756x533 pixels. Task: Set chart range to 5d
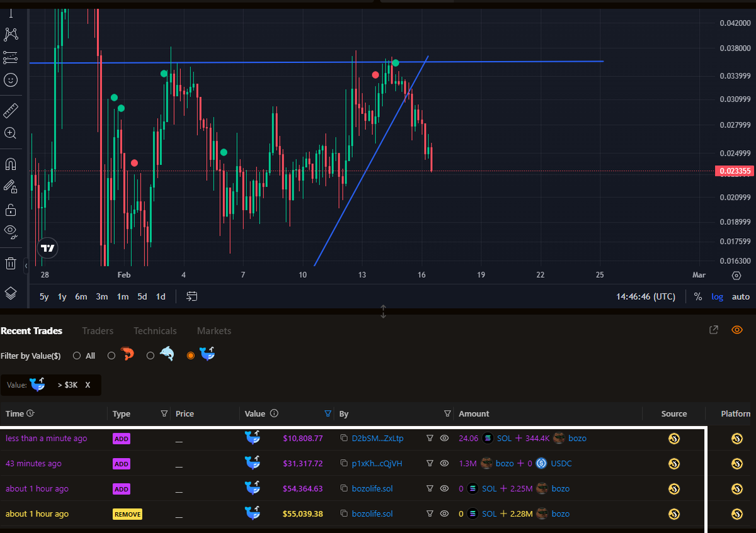click(142, 297)
